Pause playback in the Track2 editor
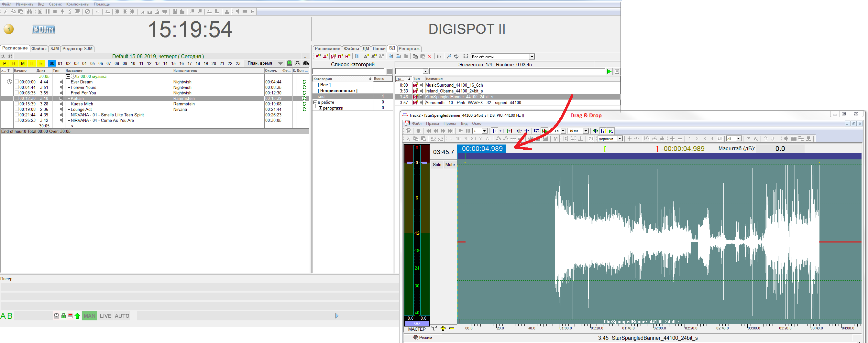 (468, 131)
